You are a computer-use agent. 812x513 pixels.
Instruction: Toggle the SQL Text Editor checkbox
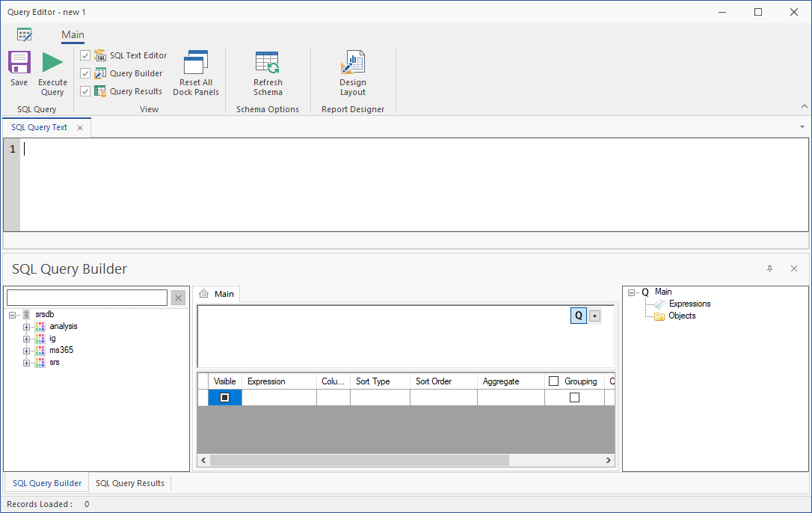pos(85,55)
